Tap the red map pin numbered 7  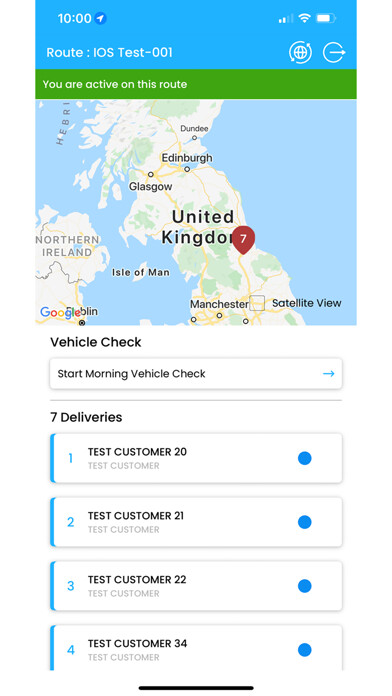243,240
